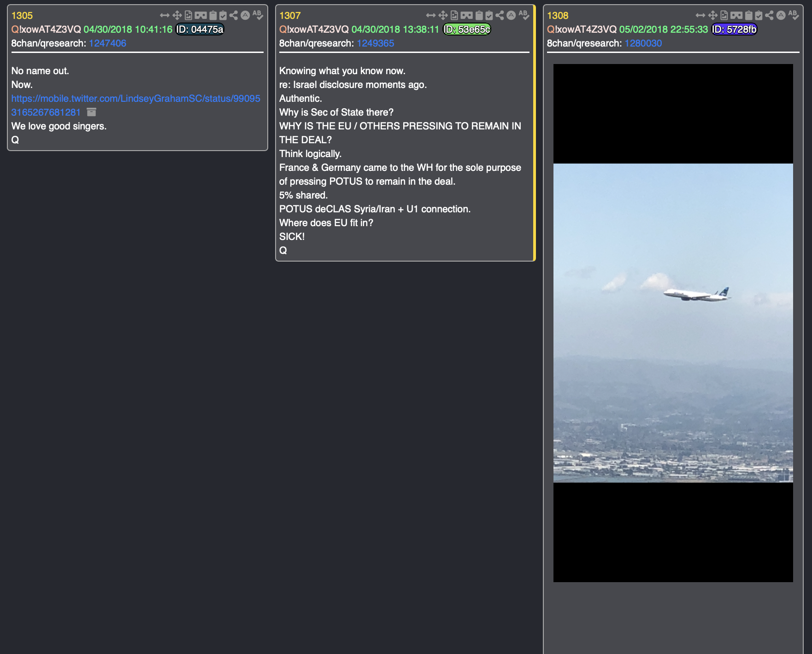Click the timestamp 05/02/2018 22:55:33
Image resolution: width=812 pixels, height=654 pixels.
coord(663,29)
